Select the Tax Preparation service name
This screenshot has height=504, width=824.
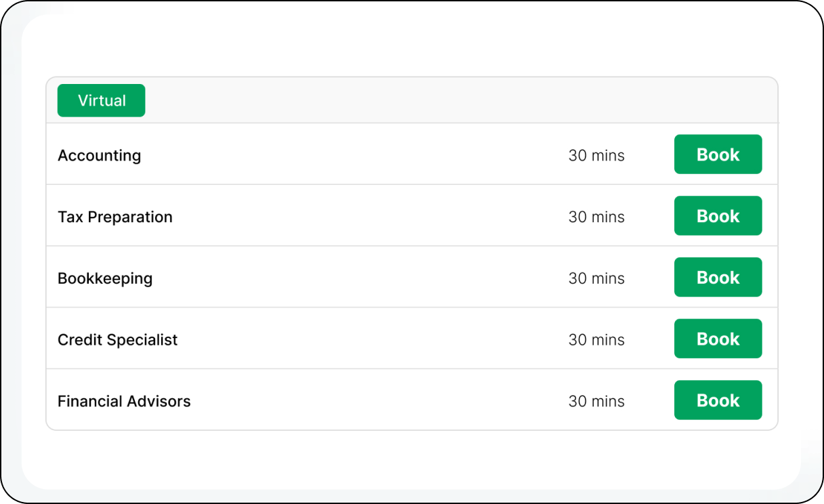[x=115, y=217]
